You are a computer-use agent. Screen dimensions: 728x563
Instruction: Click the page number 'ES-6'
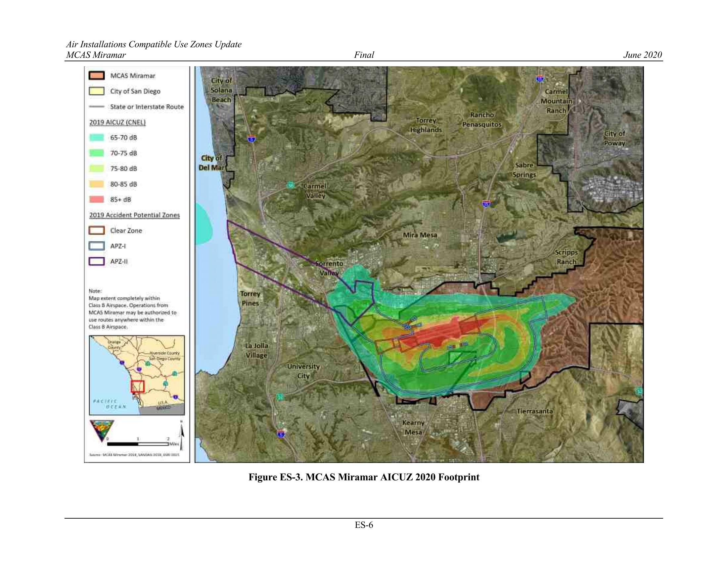pos(364,525)
